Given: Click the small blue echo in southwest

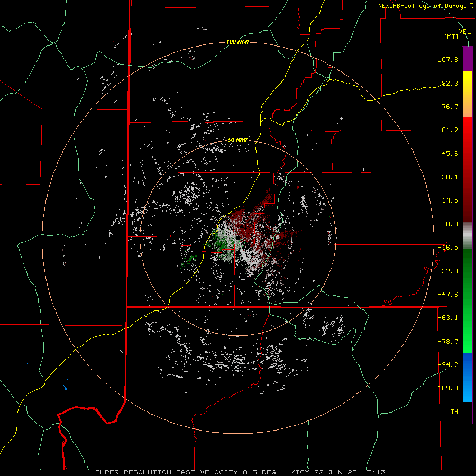Looking at the screenshot, I should (x=65, y=388).
